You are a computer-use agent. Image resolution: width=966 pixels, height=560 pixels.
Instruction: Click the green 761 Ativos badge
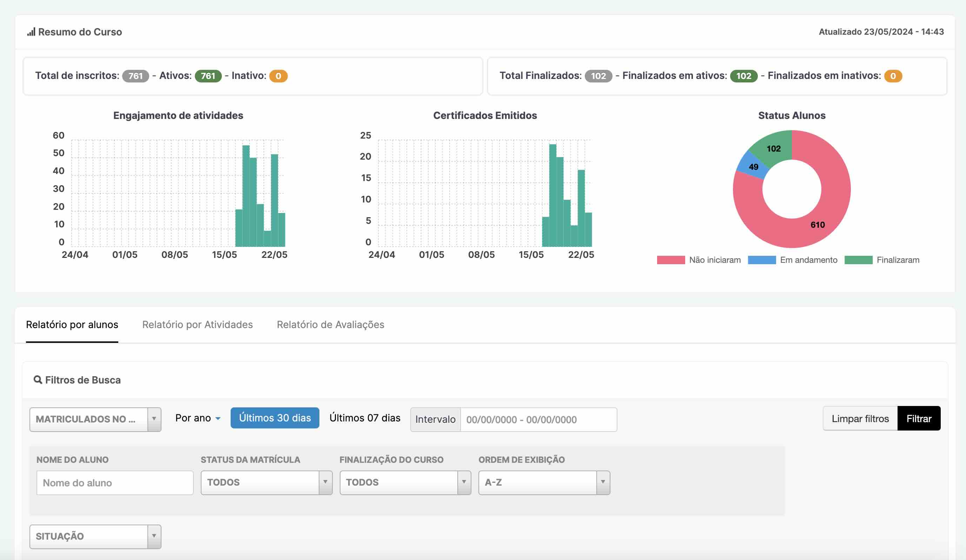coord(208,76)
